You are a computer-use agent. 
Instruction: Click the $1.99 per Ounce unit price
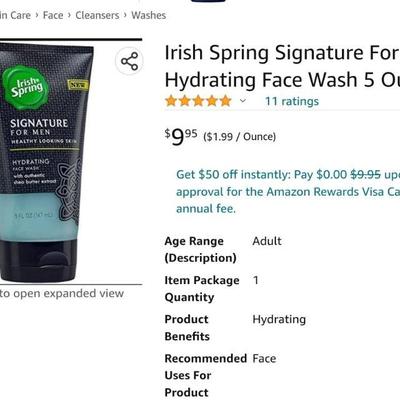[240, 137]
